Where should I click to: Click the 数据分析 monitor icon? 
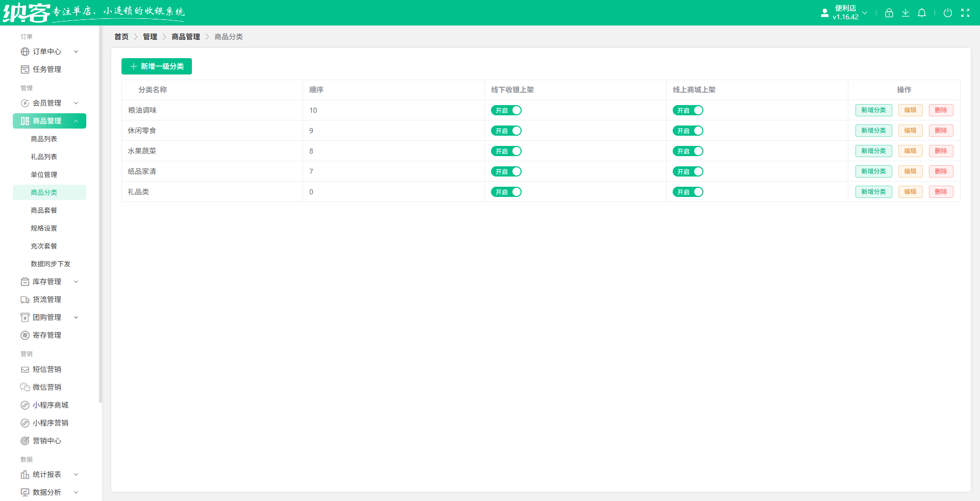tap(25, 492)
